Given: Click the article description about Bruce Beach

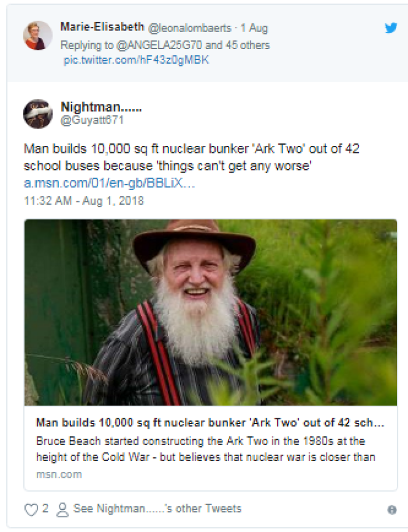Looking at the screenshot, I should coord(205,449).
